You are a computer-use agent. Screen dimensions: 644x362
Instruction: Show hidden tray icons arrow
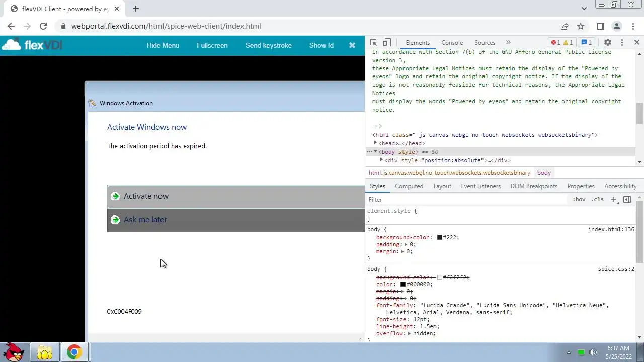(x=569, y=352)
